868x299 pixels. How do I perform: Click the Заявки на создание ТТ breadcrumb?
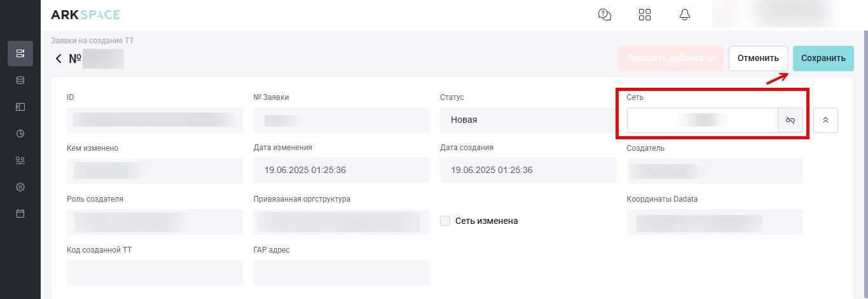(92, 41)
